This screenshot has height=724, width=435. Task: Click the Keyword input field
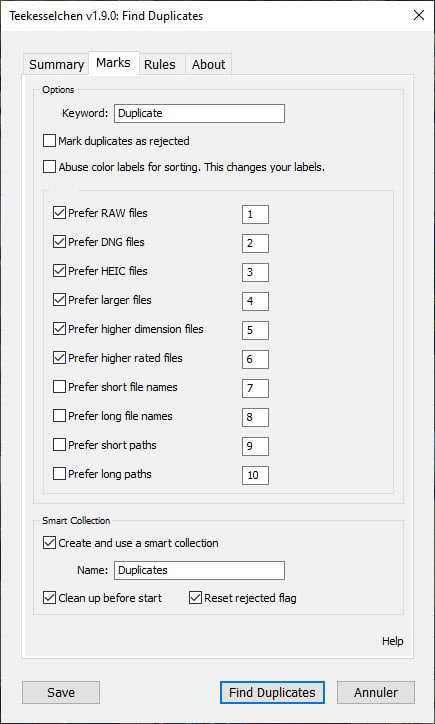pos(199,113)
